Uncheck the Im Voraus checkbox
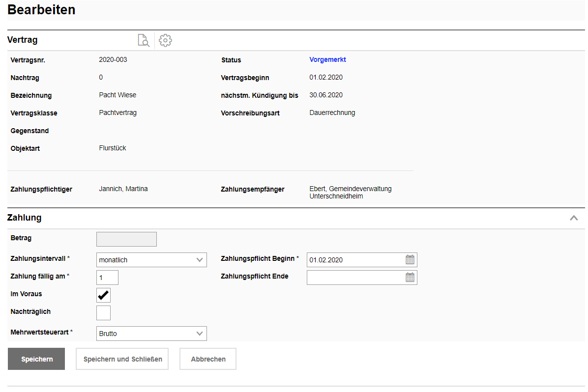This screenshot has height=392, width=588. [x=103, y=295]
